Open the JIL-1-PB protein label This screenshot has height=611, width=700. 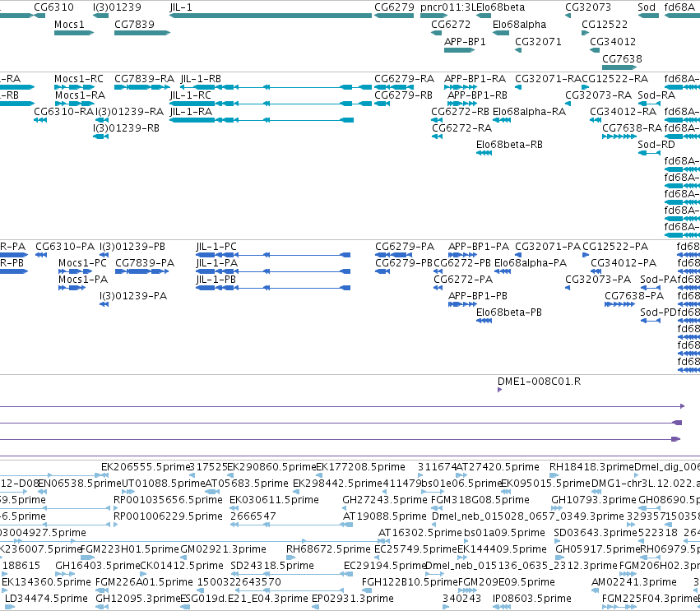point(216,280)
